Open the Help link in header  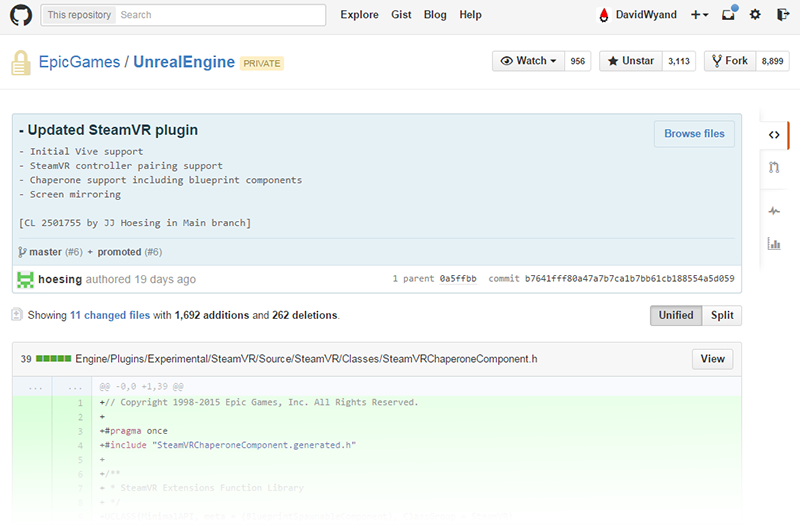(470, 15)
